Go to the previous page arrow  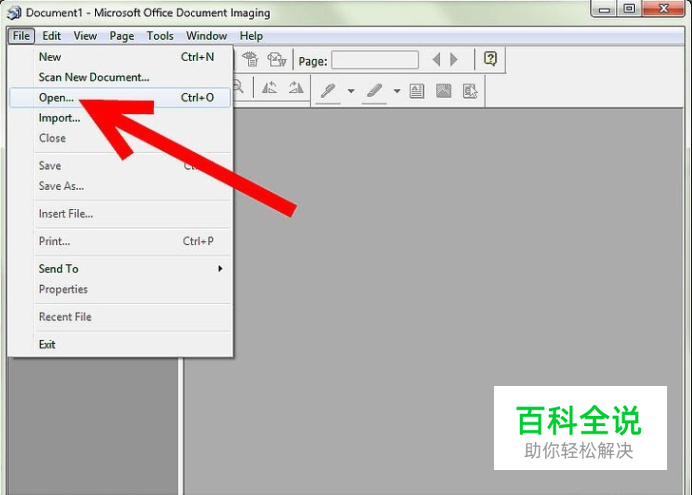(436, 59)
